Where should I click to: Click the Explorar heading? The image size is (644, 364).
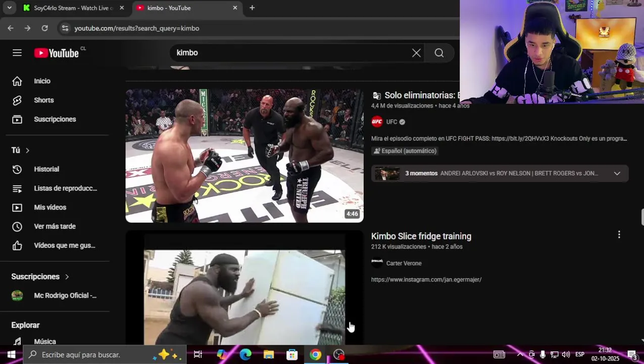click(x=25, y=325)
